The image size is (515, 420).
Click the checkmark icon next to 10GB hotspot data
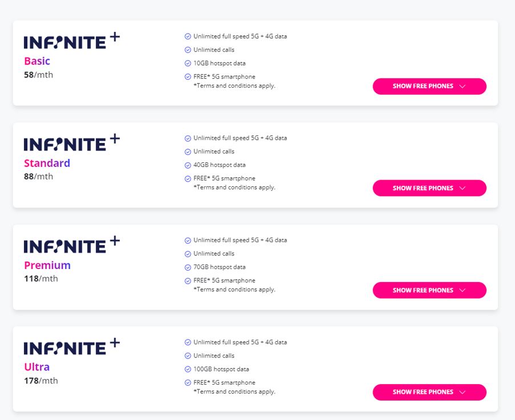click(186, 63)
